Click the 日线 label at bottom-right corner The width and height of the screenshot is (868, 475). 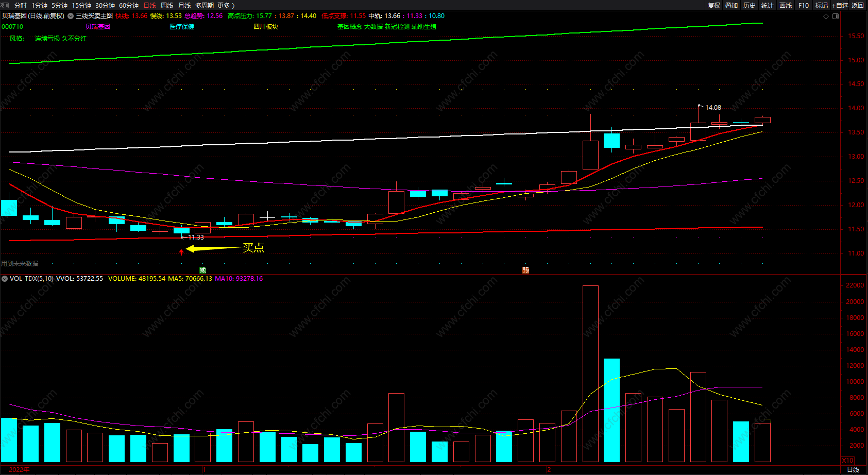[853, 469]
